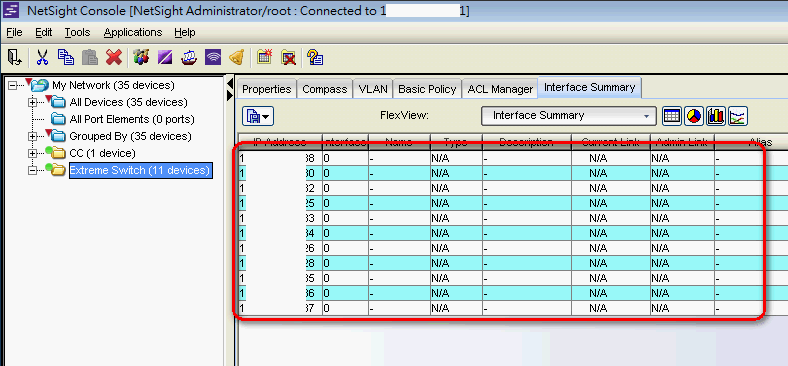Select Grouped By (35 devices) in tree
Viewport: 788px width, 366px height.
click(131, 136)
